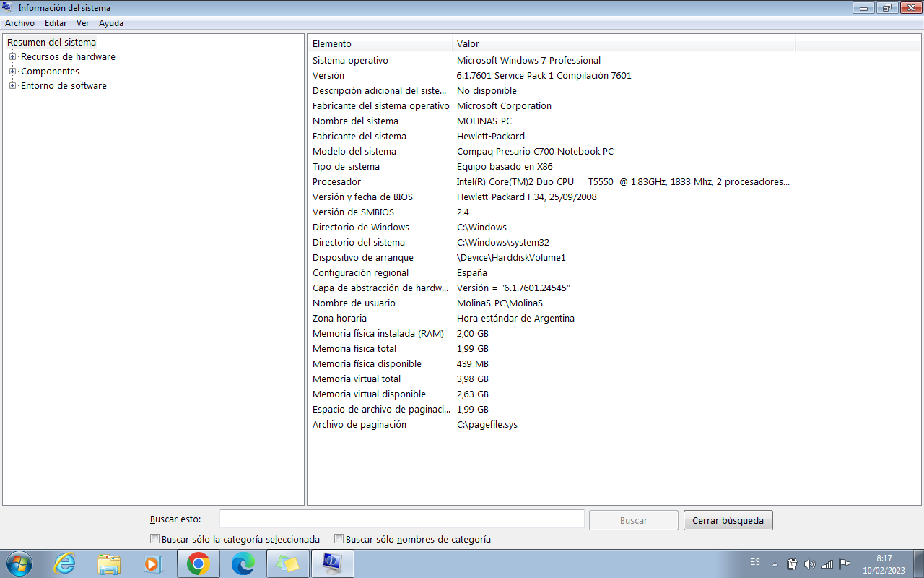Click 'Hora estándar de Argentina' value

[515, 318]
